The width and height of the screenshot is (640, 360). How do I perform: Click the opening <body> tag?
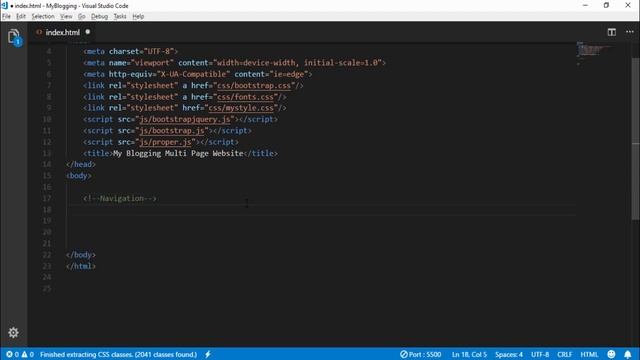pos(79,176)
